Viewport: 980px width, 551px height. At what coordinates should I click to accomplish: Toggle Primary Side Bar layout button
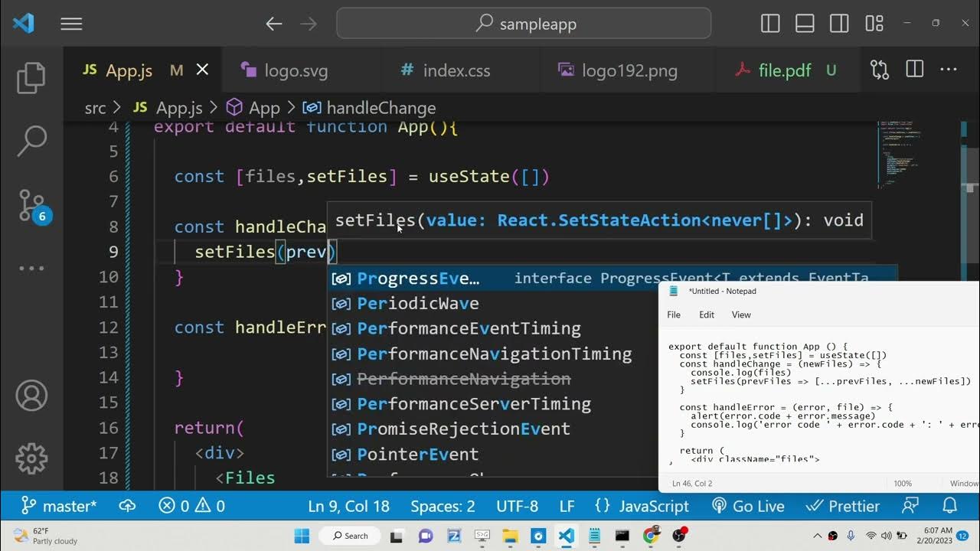(x=770, y=24)
